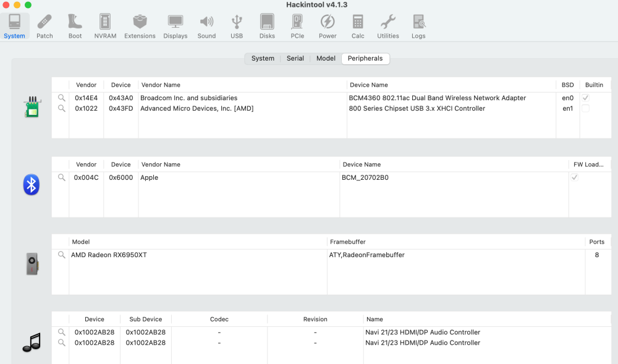Toggle Builtin checkbox for en1
618x364 pixels.
pyautogui.click(x=585, y=108)
